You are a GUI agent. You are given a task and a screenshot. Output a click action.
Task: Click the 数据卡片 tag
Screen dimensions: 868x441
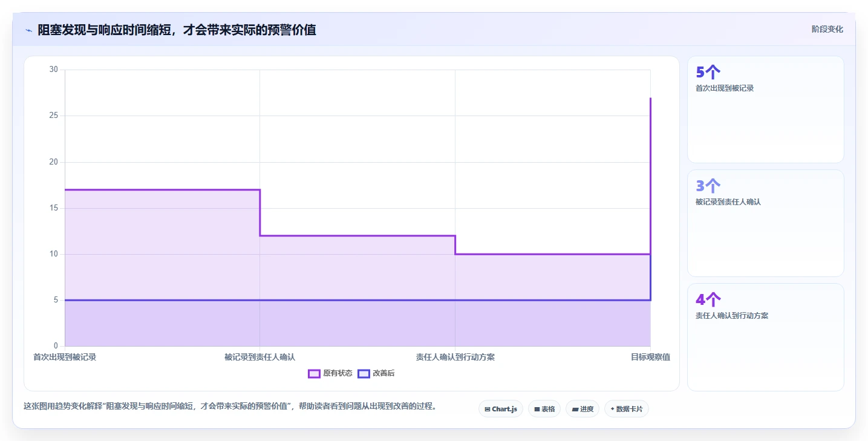(x=627, y=409)
